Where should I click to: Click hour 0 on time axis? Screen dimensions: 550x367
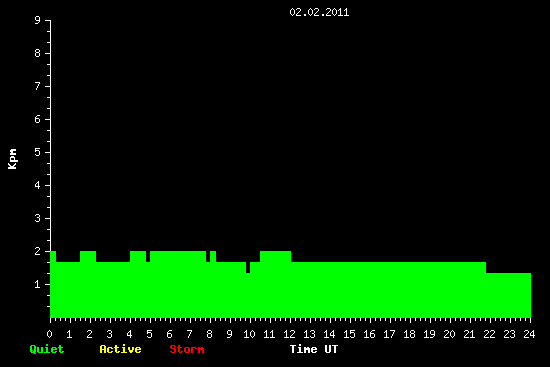[49, 334]
